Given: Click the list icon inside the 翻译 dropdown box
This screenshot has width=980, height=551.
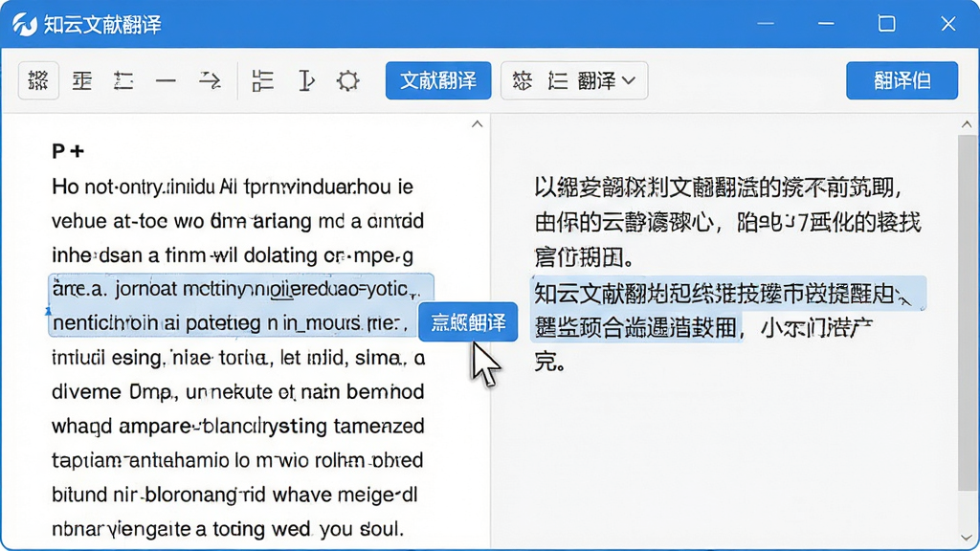Looking at the screenshot, I should pos(558,80).
